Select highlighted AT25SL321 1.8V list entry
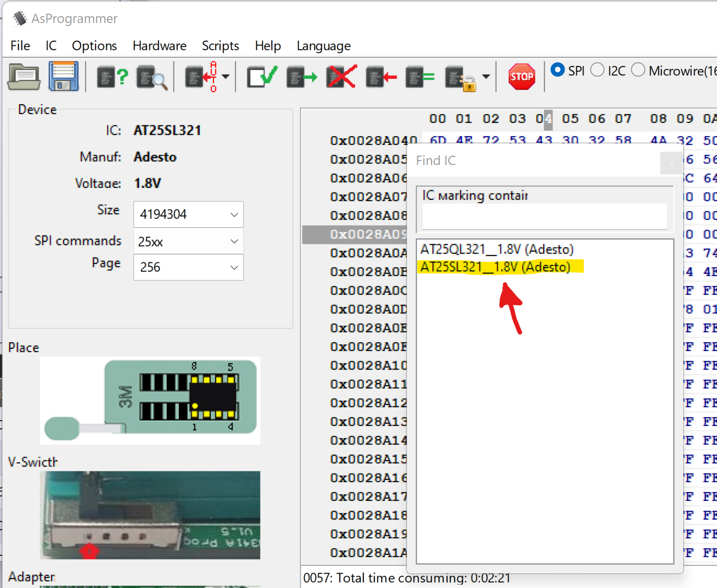 click(495, 267)
